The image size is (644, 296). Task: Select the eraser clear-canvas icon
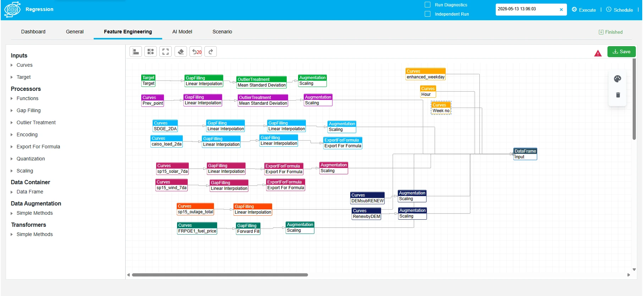click(x=181, y=52)
